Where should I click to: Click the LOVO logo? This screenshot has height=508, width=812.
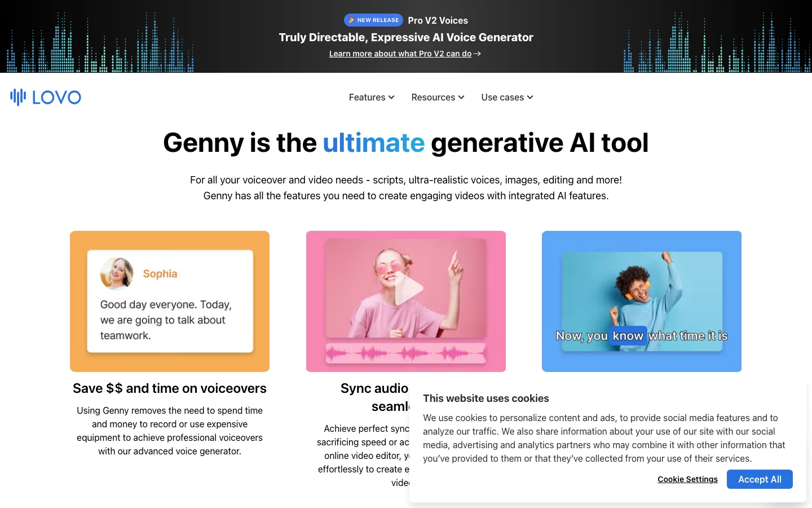46,97
